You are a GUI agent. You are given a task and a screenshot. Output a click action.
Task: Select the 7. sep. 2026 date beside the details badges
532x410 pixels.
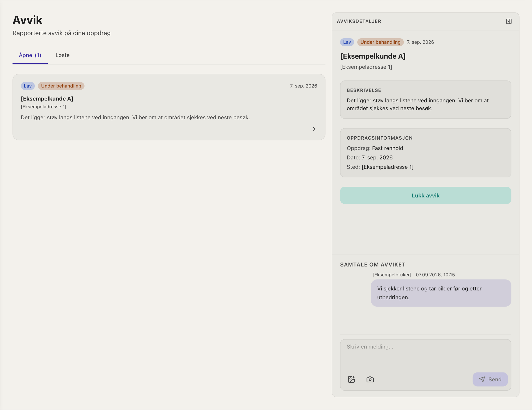(x=420, y=42)
